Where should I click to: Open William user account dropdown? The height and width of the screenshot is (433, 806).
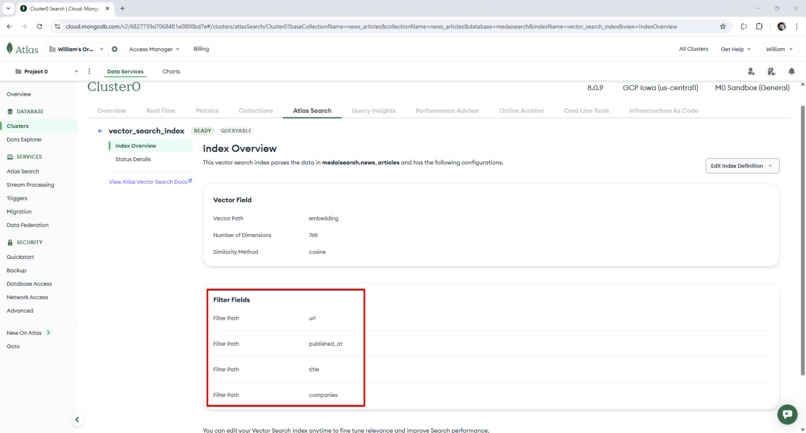tap(779, 49)
